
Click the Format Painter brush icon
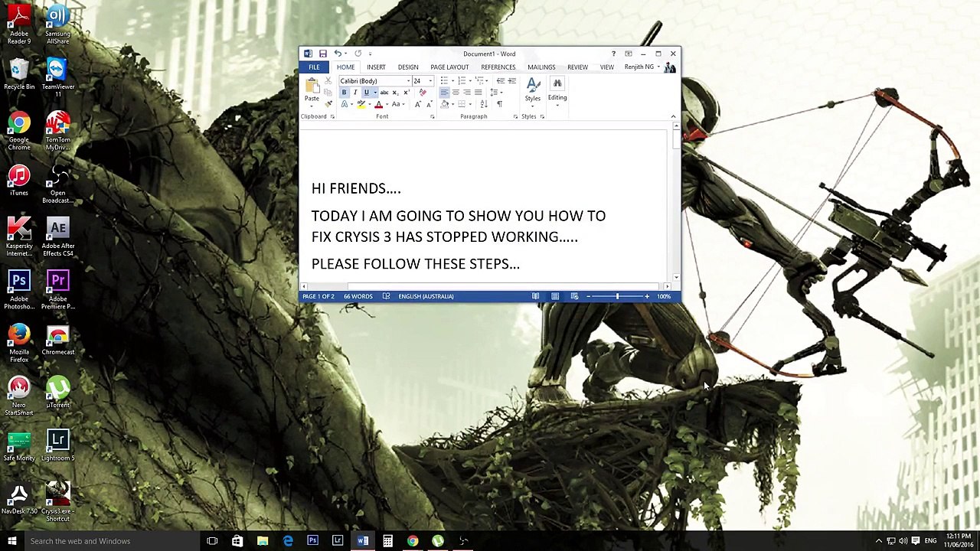328,104
